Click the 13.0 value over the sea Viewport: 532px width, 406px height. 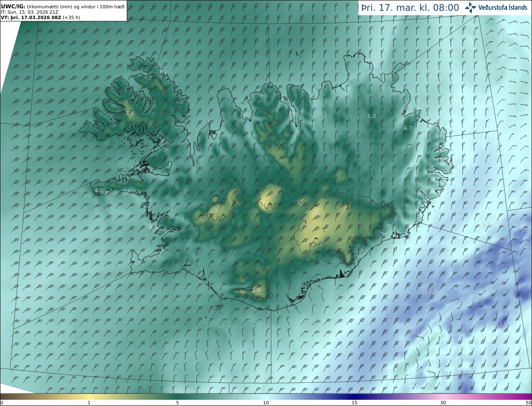click(501, 324)
